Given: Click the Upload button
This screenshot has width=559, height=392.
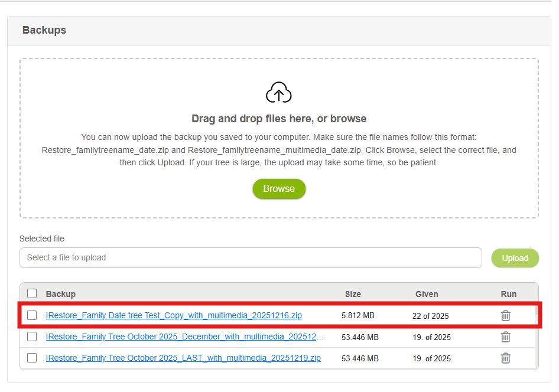Looking at the screenshot, I should 515,258.
